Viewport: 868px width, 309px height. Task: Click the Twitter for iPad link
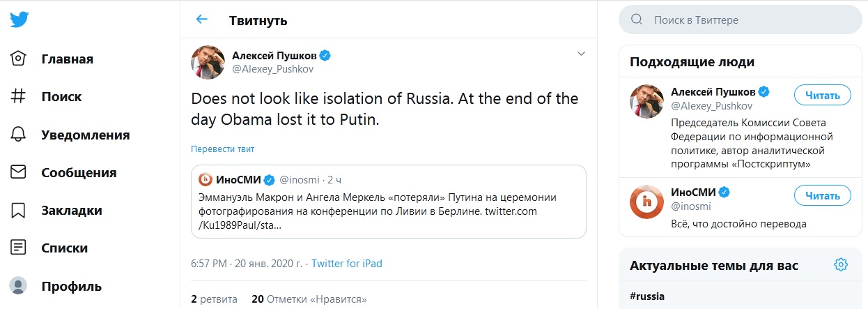346,264
